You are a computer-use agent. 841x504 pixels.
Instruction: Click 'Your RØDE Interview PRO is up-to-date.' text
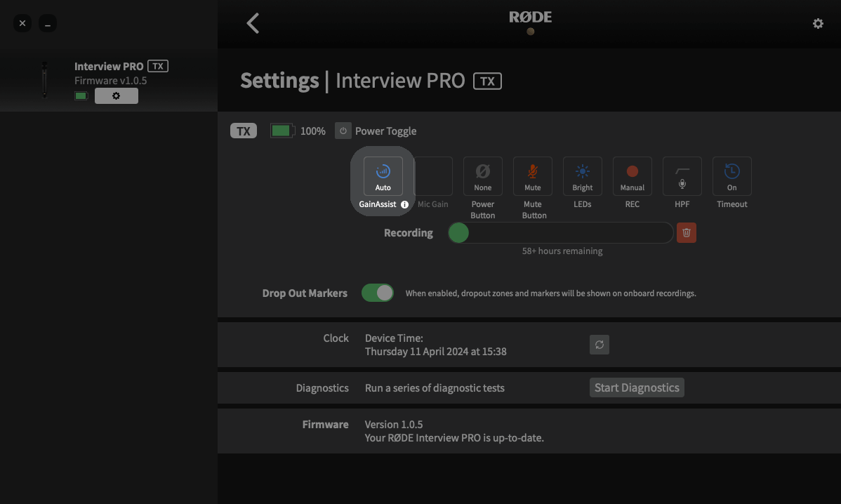(x=454, y=438)
